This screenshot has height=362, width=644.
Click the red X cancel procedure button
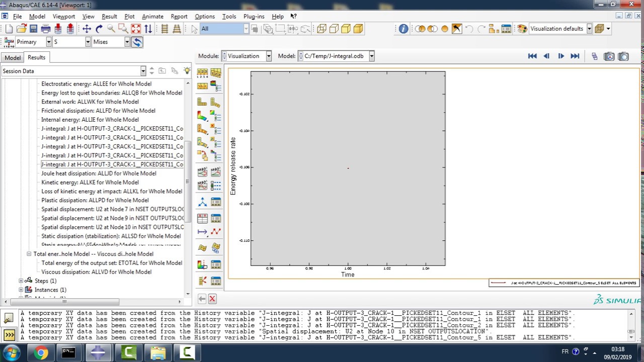[x=212, y=299]
